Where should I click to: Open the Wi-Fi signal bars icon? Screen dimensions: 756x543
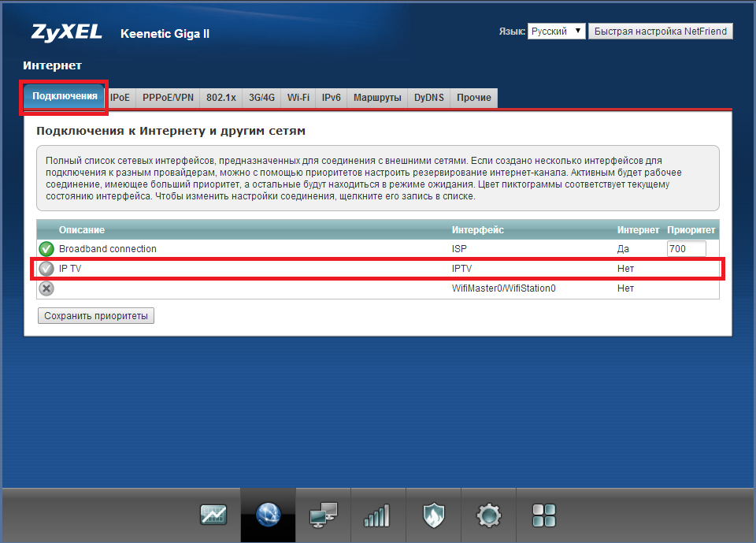378,515
